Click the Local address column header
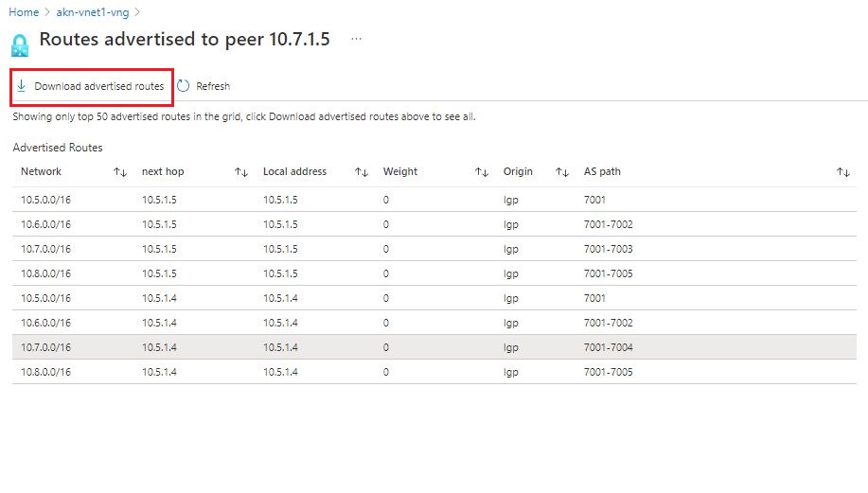The image size is (868, 493). point(294,171)
